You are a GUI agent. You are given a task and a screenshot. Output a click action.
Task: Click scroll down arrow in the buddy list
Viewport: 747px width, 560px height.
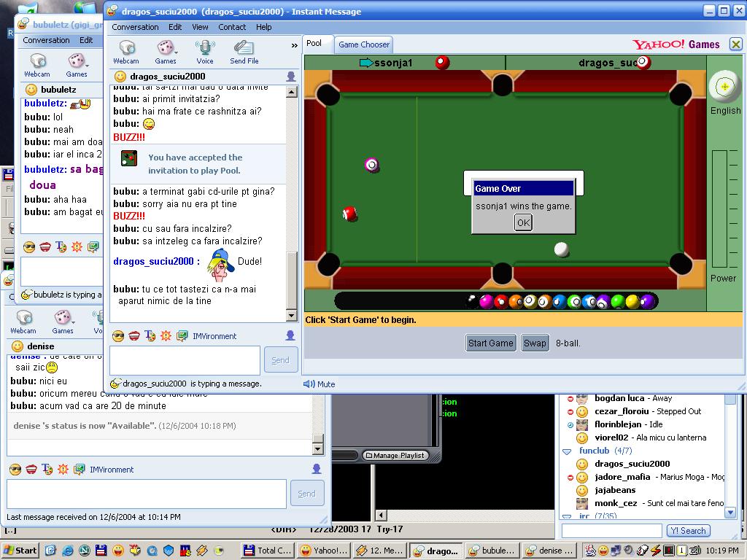tap(730, 513)
